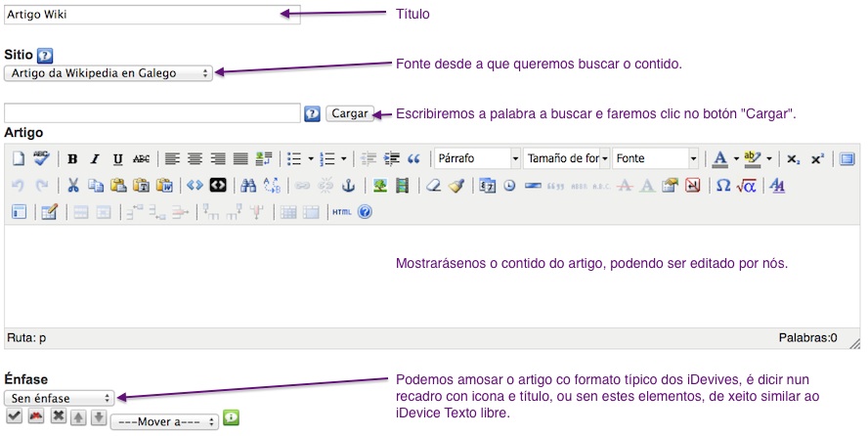Open find and replace icon
The width and height of the screenshot is (868, 436).
(272, 186)
